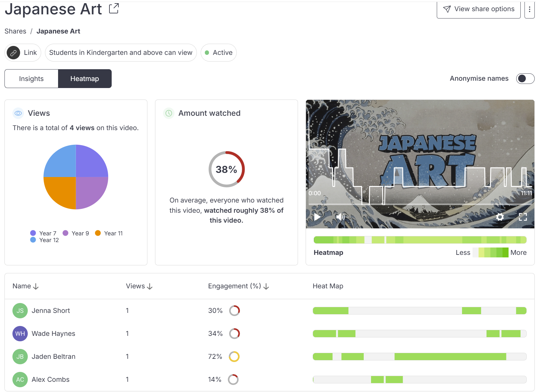Switch to the Insights tab

31,78
